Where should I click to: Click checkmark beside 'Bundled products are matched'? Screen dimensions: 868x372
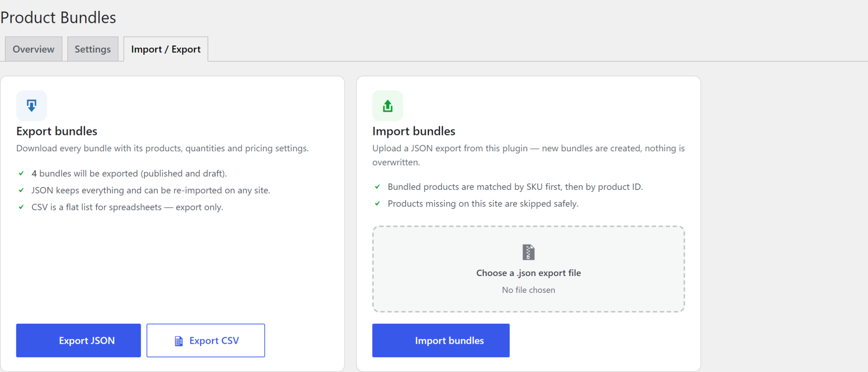point(378,187)
